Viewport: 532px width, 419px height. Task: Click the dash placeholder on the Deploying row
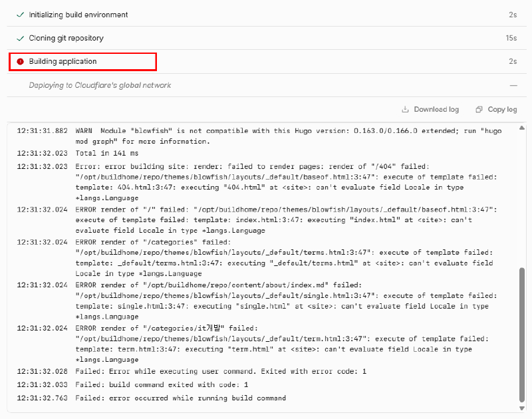pyautogui.click(x=513, y=86)
